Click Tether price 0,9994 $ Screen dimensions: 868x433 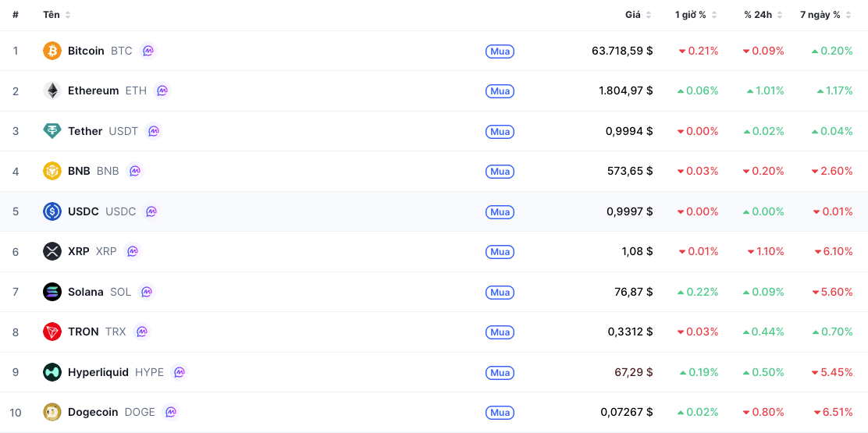click(629, 131)
